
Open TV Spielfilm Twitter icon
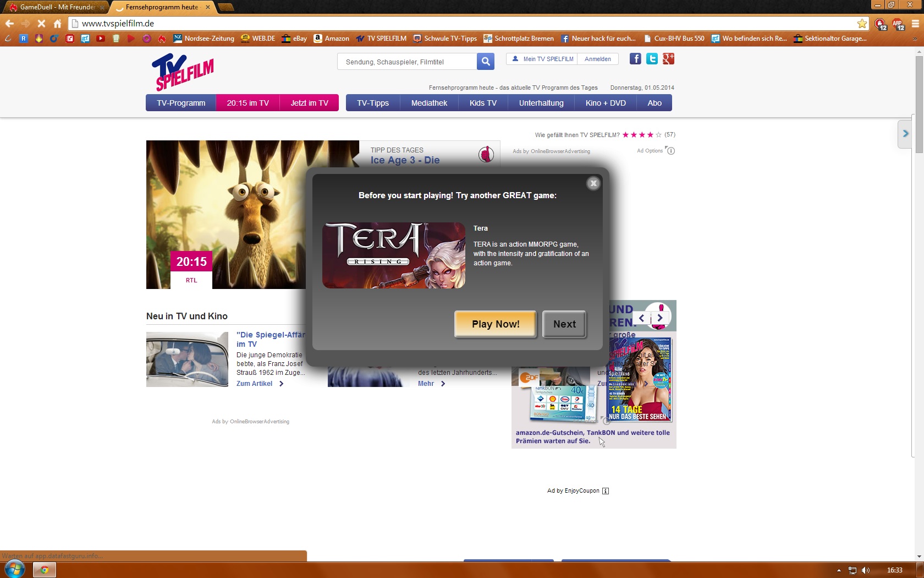tap(652, 59)
